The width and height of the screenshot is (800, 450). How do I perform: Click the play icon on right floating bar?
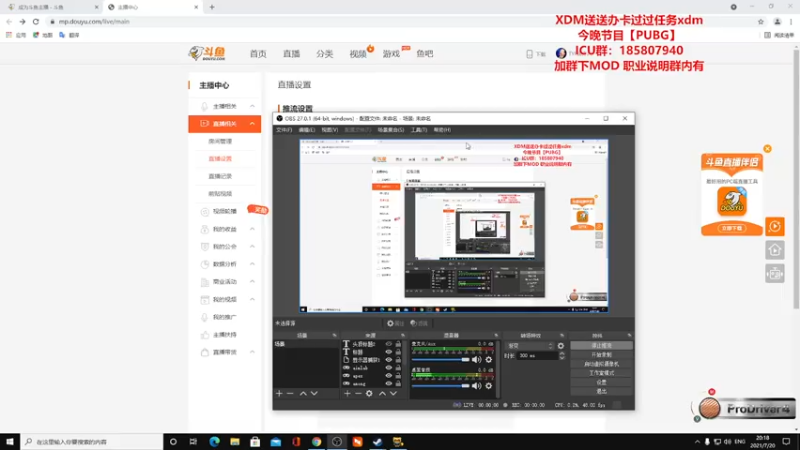click(774, 227)
